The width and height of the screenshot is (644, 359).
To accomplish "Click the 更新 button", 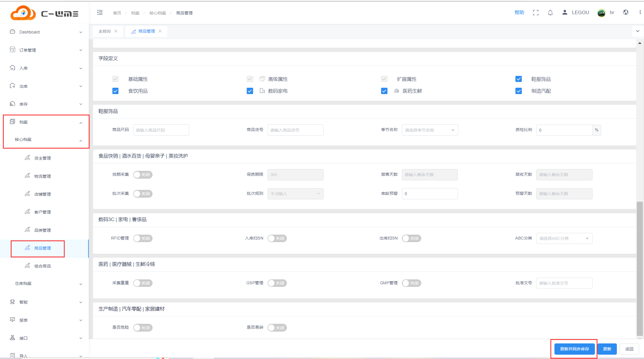I will pos(607,349).
